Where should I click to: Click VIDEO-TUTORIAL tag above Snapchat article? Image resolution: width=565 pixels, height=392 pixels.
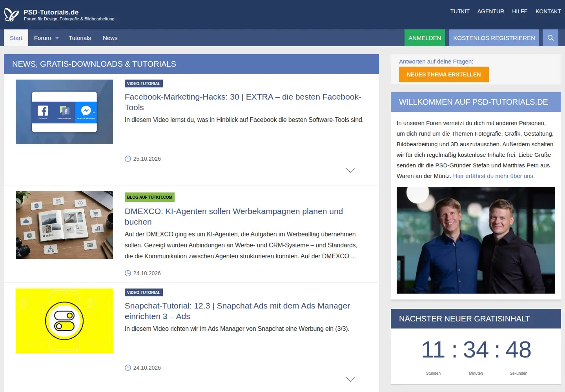144,292
